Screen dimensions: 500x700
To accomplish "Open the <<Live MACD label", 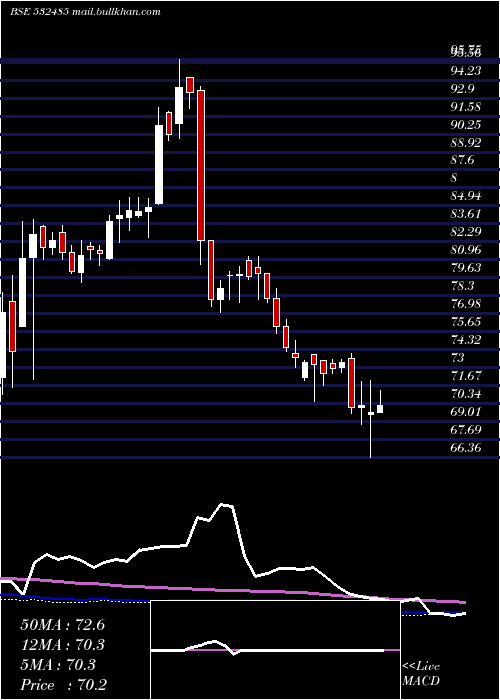I will coord(421,673).
